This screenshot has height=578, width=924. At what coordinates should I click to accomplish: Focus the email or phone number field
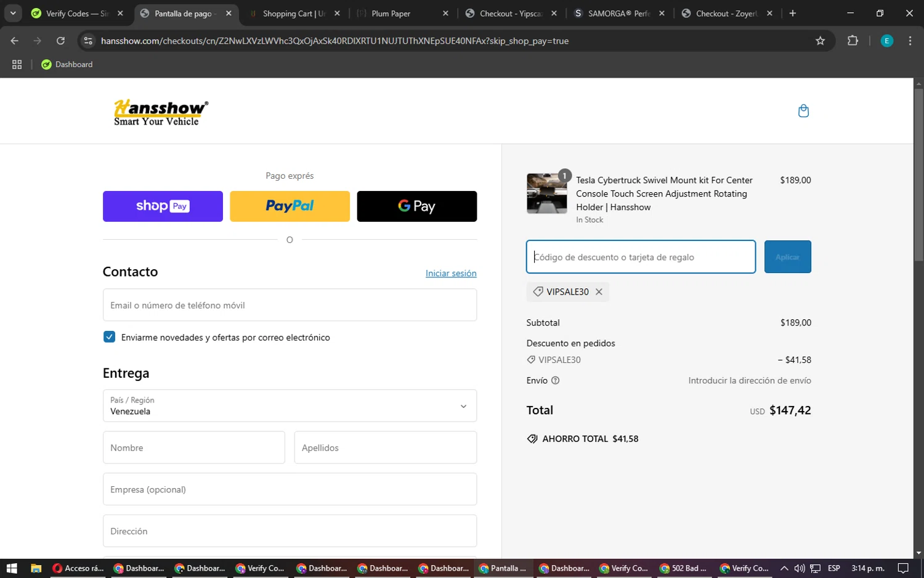[290, 305]
